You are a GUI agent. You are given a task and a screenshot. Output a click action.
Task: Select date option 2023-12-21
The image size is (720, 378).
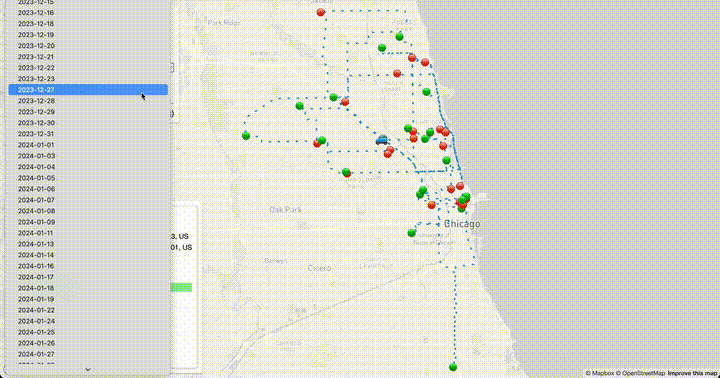(x=88, y=56)
